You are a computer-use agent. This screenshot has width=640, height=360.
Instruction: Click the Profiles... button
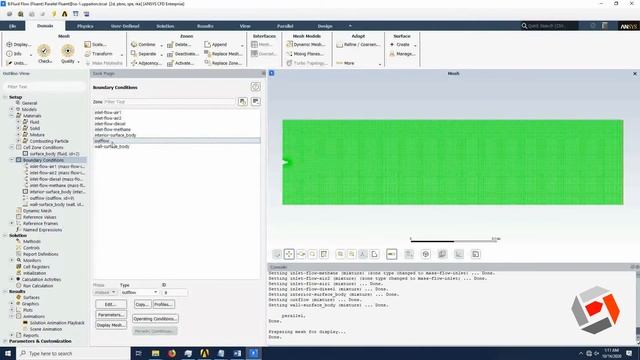point(163,304)
